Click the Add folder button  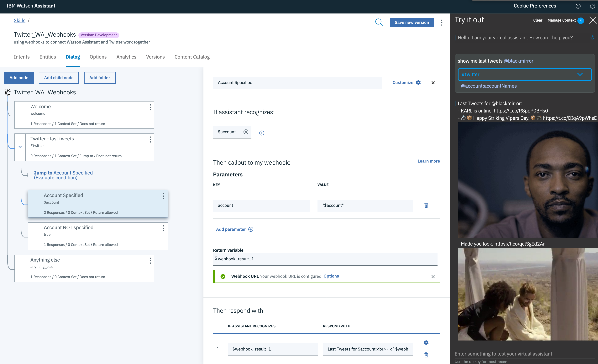[x=99, y=78]
